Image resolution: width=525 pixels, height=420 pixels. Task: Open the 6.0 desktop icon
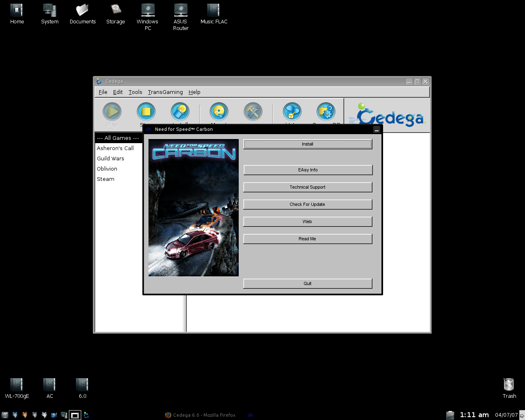click(x=82, y=388)
